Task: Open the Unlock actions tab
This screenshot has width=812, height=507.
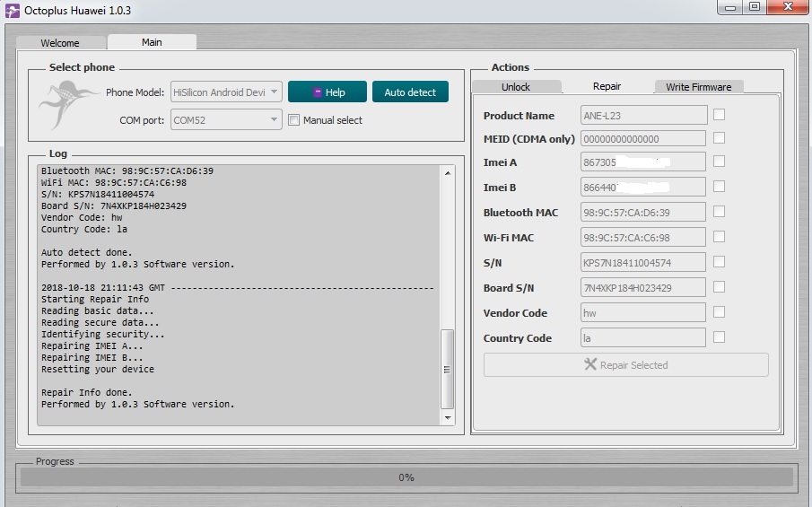Action: coord(516,86)
